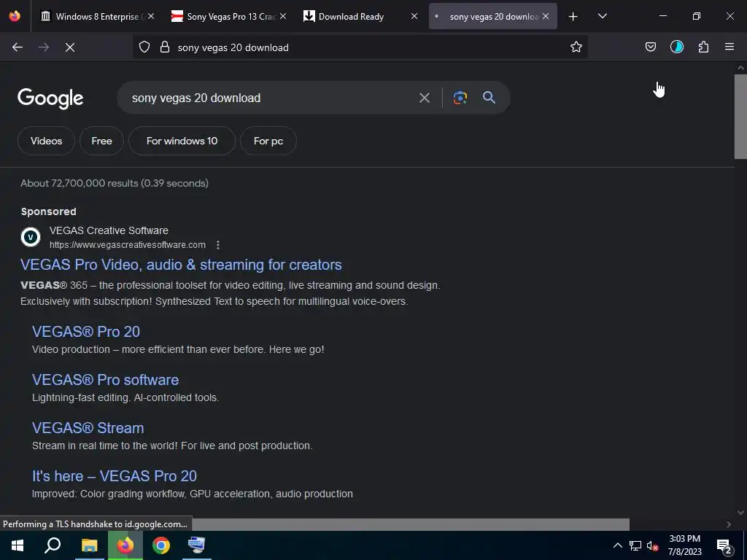The image size is (747, 560).
Task: Filter results by the Videos chip
Action: (x=46, y=141)
